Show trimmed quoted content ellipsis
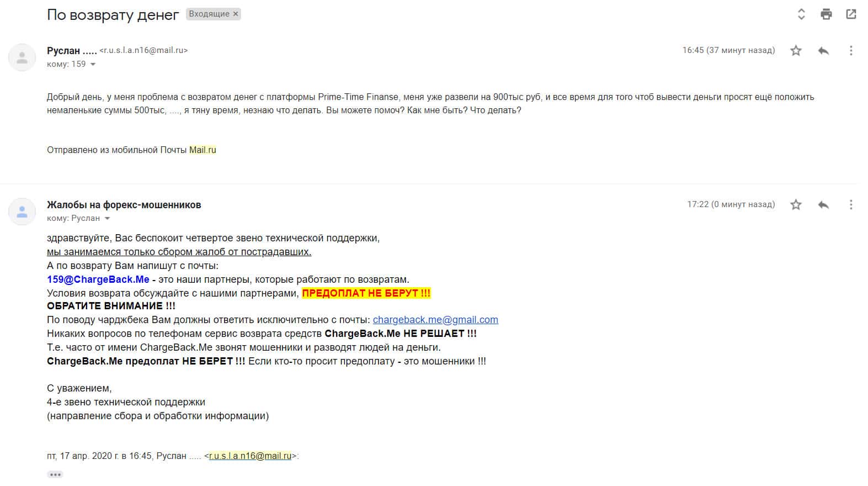Image resolution: width=868 pixels, height=486 pixels. click(x=55, y=474)
